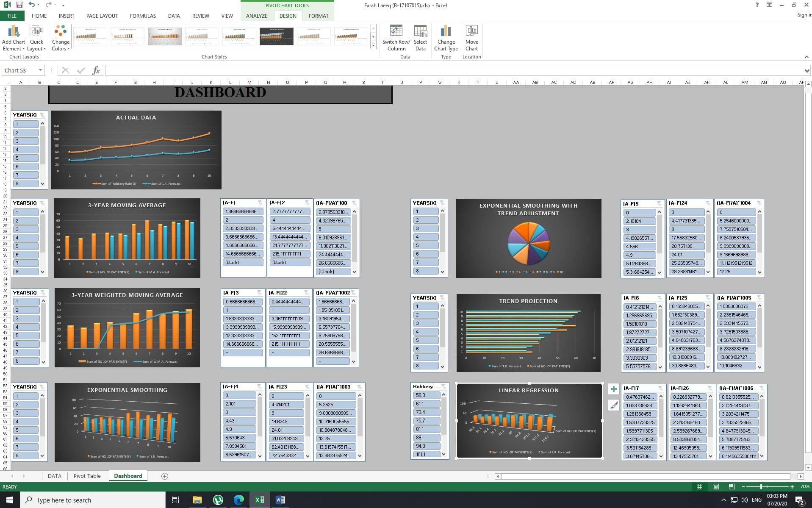
Task: Switch to the FORMAT ribbon tab
Action: (x=318, y=16)
